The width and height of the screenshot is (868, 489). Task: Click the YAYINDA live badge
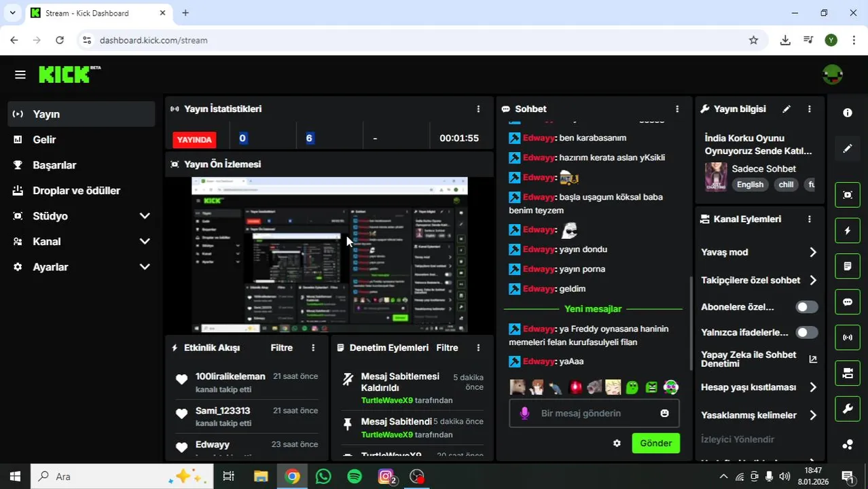194,139
